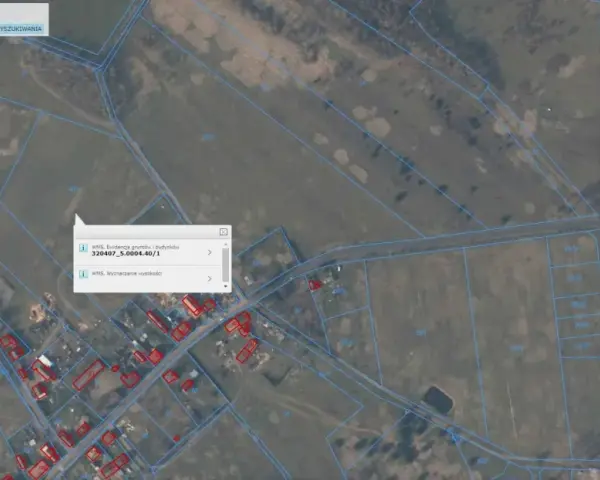Close the parcel info popup
Screen dimensions: 600x480
coord(224,232)
